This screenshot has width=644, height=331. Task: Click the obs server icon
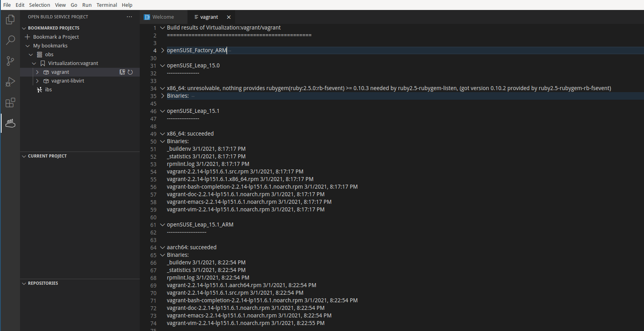point(40,55)
